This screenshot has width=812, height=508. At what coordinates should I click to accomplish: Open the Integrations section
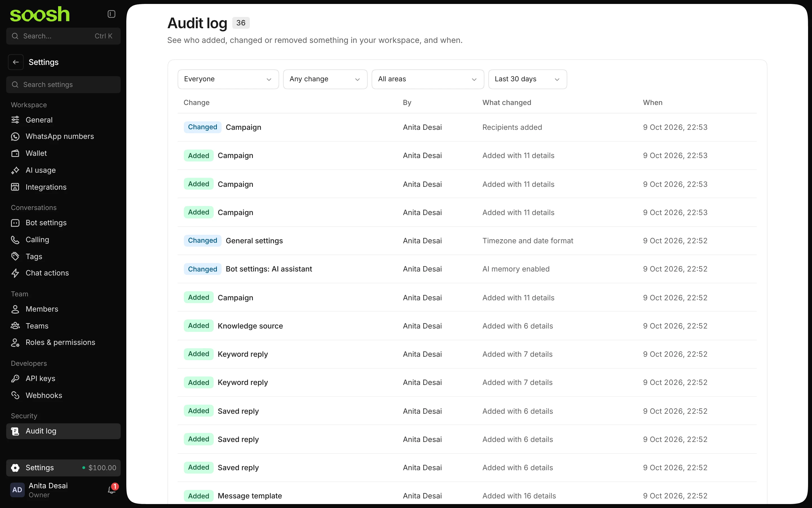[63, 187]
